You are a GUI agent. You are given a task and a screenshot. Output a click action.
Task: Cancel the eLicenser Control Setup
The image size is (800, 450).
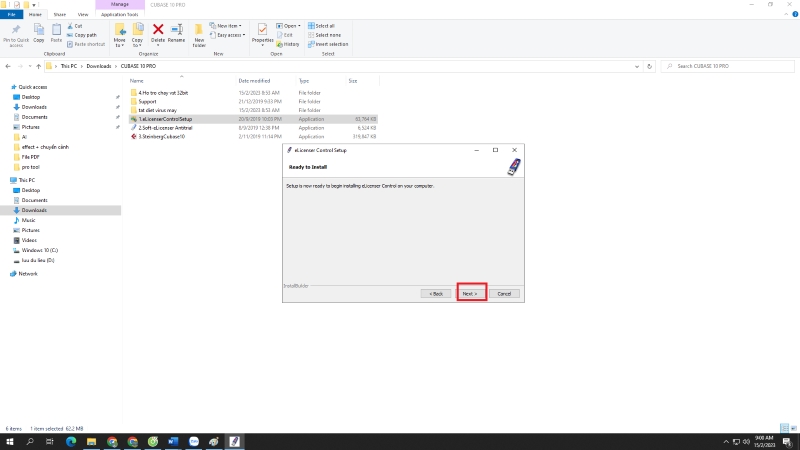504,293
